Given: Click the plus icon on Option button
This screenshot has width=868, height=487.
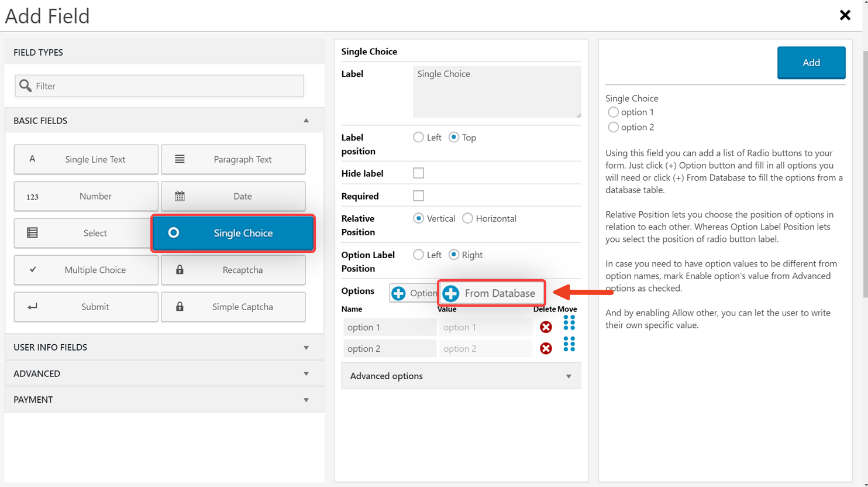Looking at the screenshot, I should (x=398, y=293).
